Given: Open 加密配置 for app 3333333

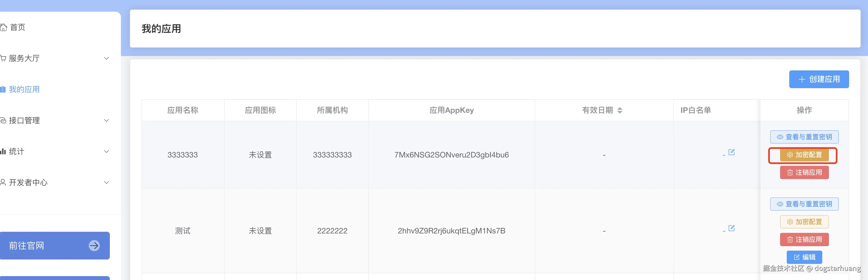Looking at the screenshot, I should pos(804,155).
